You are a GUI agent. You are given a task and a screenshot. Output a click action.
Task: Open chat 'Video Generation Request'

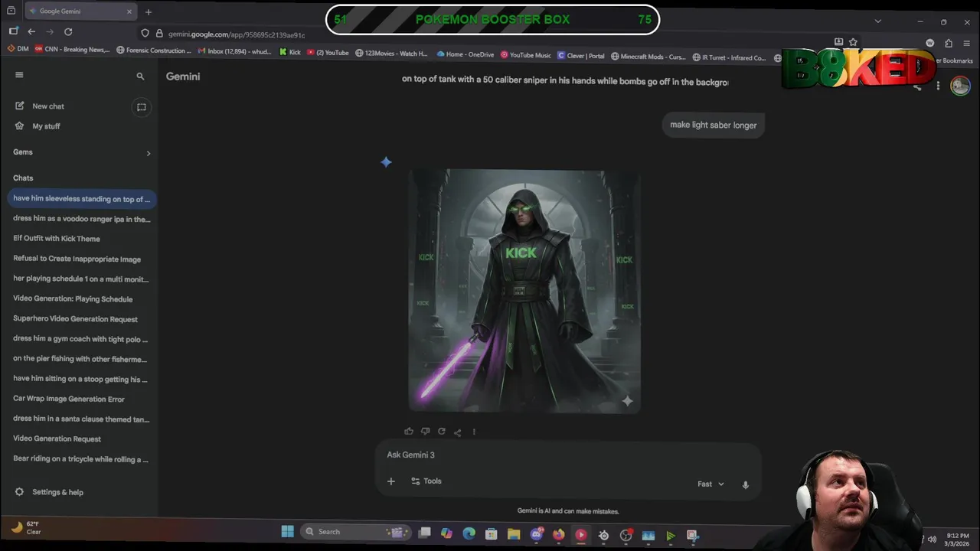(82, 439)
